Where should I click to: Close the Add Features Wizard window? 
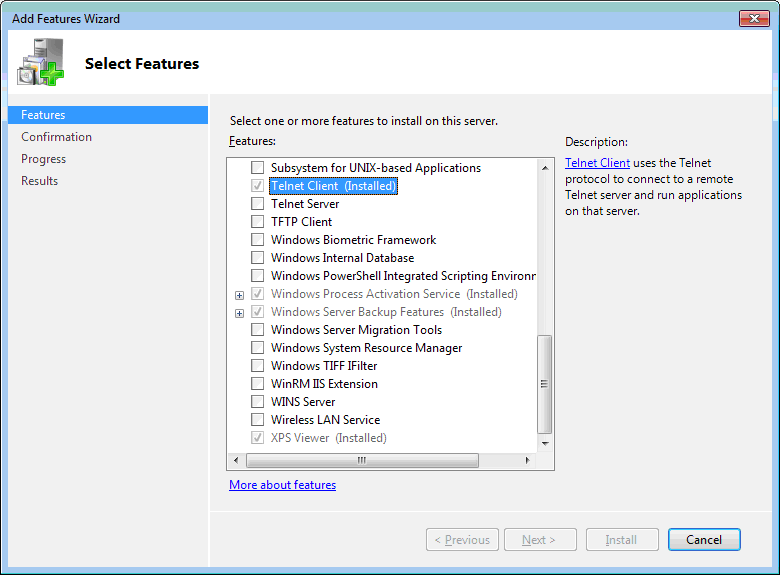754,18
